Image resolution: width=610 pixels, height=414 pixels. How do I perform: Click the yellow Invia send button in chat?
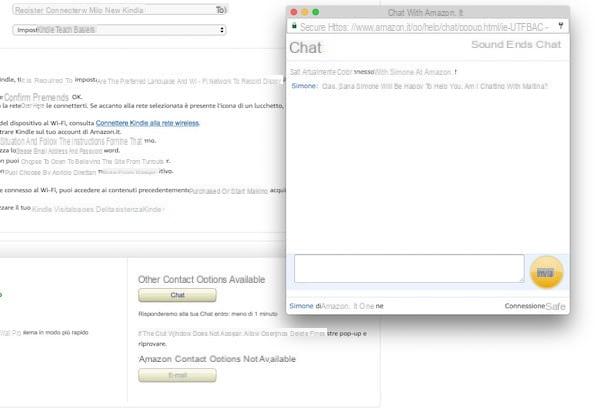[546, 272]
